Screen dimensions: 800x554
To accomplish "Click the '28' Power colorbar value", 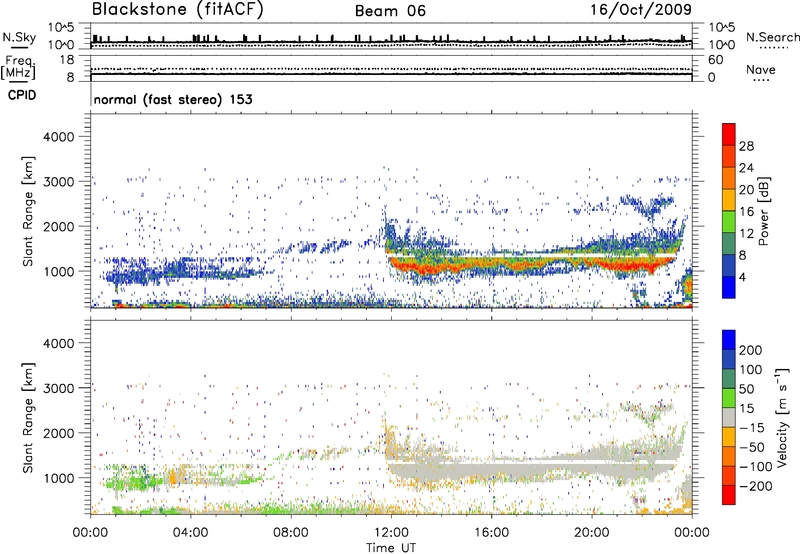I will click(746, 146).
